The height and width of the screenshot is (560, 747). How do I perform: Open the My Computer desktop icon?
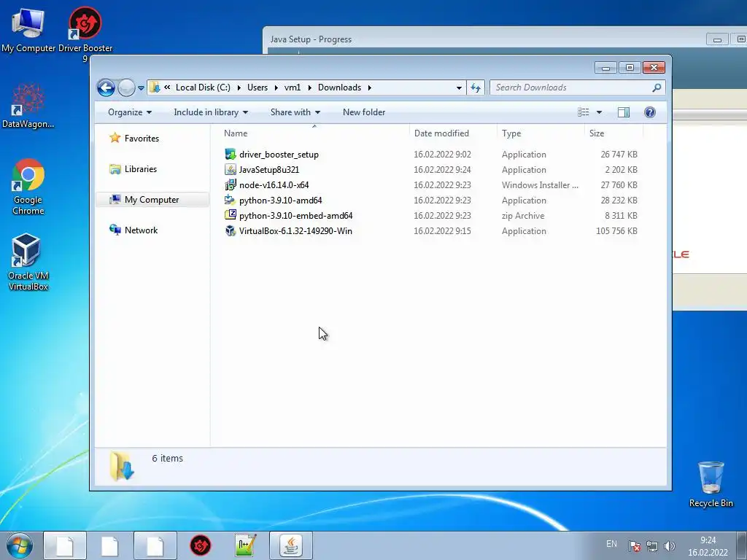pos(28,29)
